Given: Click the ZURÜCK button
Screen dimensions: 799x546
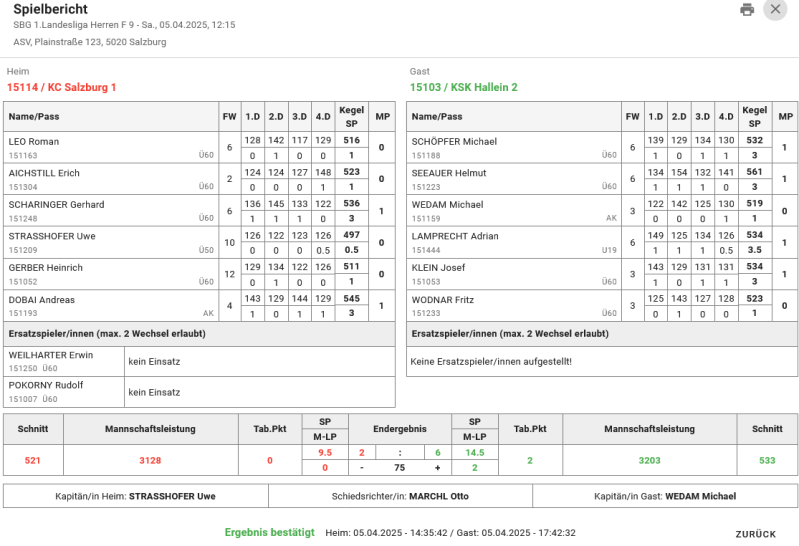Looking at the screenshot, I should point(756,534).
